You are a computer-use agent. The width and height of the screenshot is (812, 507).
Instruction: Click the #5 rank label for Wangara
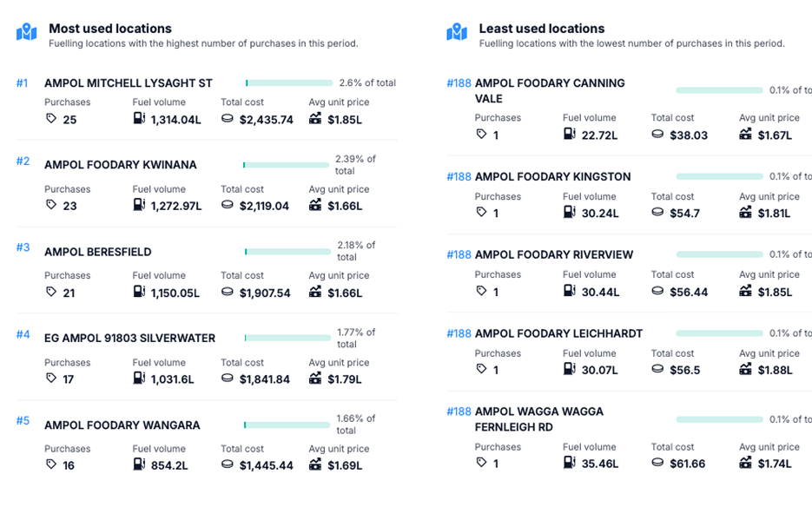pyautogui.click(x=23, y=421)
